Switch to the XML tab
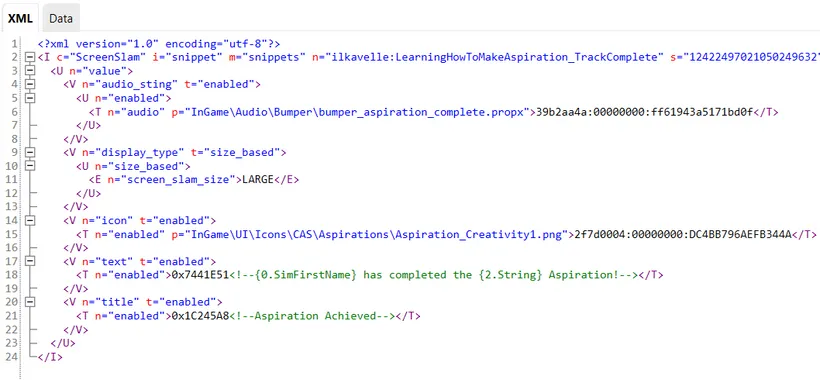Screen dimensions: 820x380 [20, 19]
